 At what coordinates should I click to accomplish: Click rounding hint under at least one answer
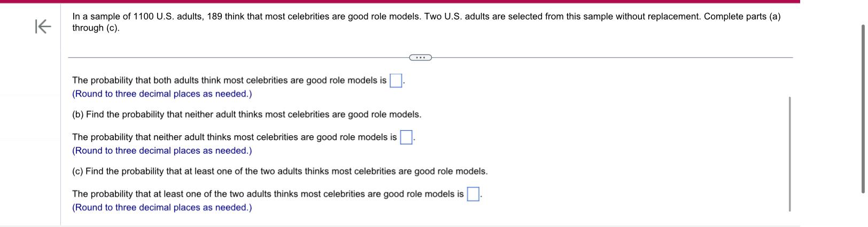tap(162, 208)
